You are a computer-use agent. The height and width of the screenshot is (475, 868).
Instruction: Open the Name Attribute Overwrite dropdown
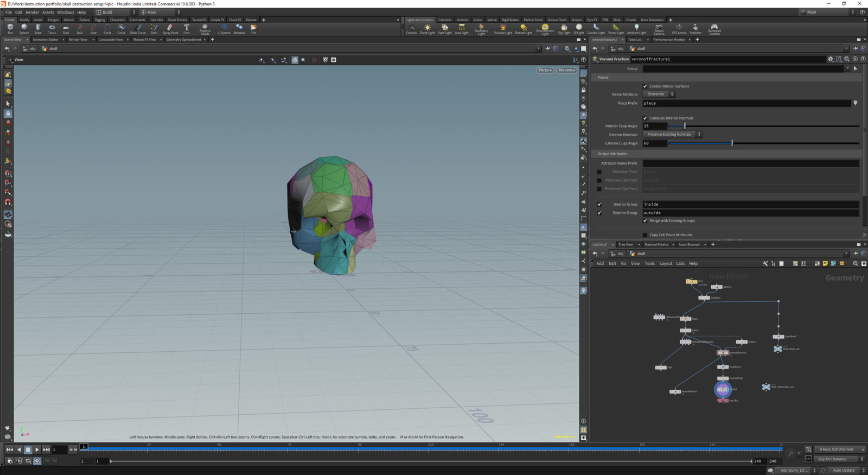tap(659, 94)
